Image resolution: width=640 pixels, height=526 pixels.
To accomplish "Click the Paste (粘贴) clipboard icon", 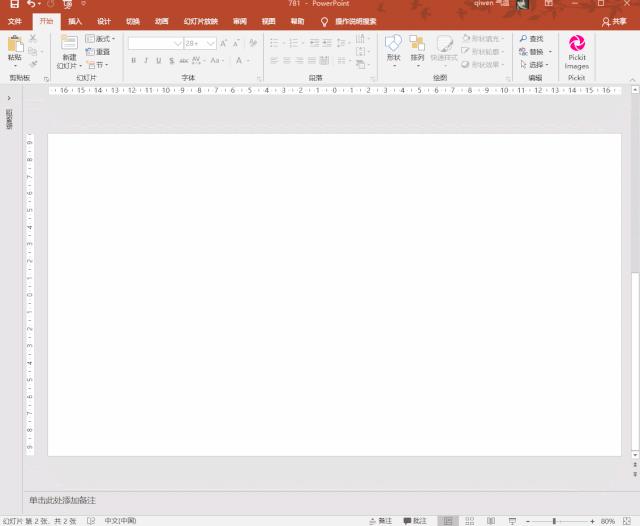I will (14, 47).
